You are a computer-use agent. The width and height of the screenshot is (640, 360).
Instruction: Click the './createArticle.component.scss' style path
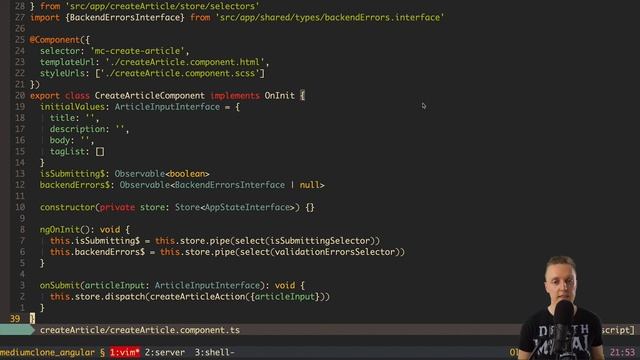180,73
